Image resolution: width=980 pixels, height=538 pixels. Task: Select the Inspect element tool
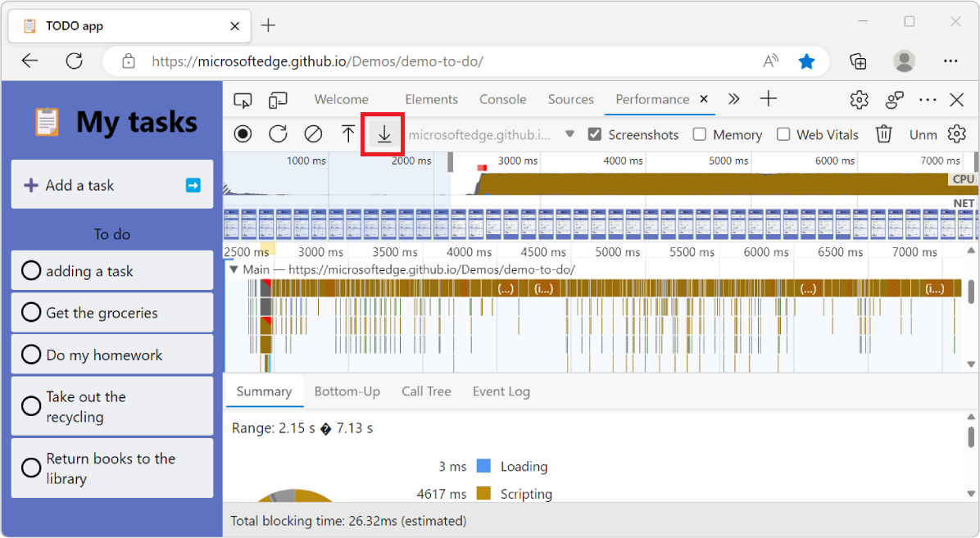click(242, 99)
